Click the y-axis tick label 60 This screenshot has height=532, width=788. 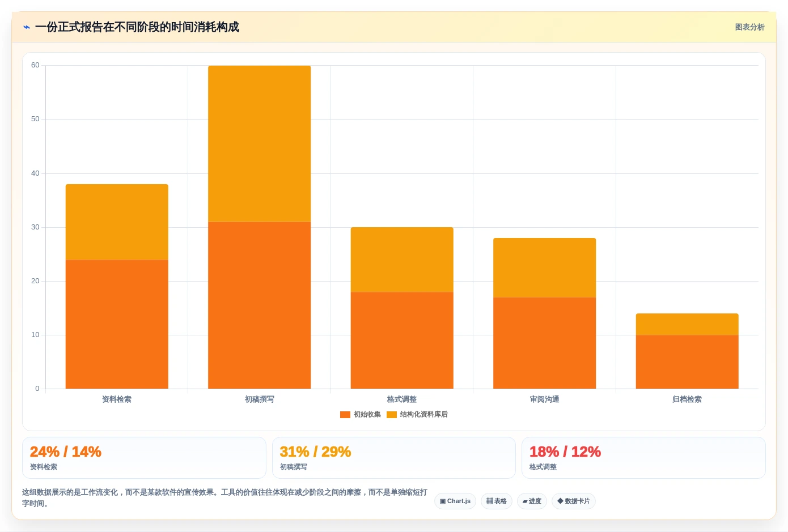(x=35, y=65)
